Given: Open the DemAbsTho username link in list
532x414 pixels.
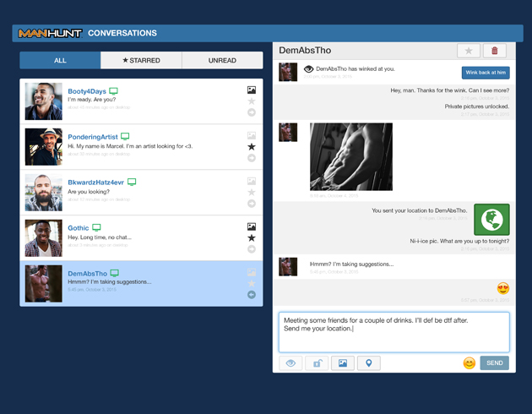Looking at the screenshot, I should [87, 274].
